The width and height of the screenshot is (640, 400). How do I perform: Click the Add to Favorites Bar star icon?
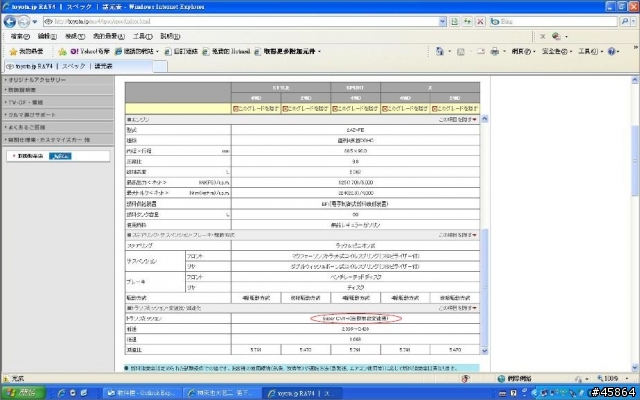point(62,51)
